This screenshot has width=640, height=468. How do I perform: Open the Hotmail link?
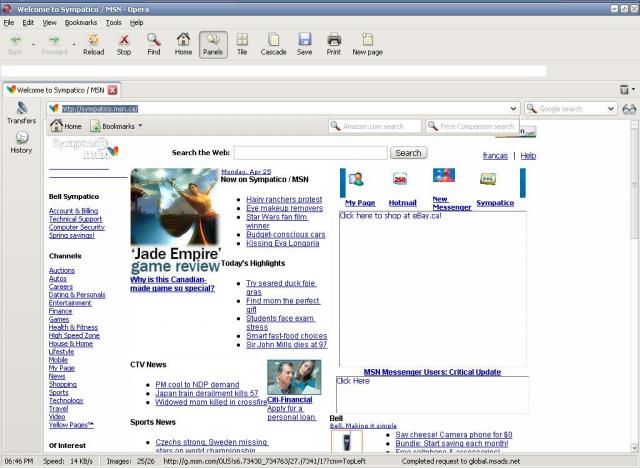tap(402, 202)
